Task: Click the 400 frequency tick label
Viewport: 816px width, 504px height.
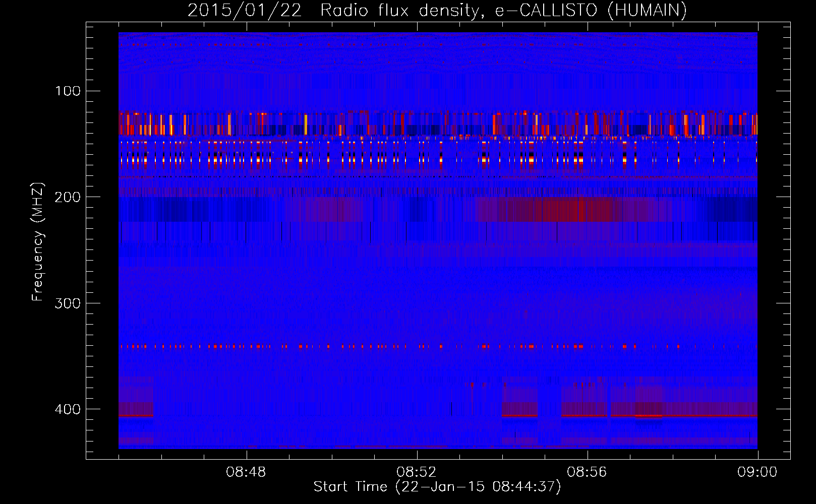Action: [68, 409]
